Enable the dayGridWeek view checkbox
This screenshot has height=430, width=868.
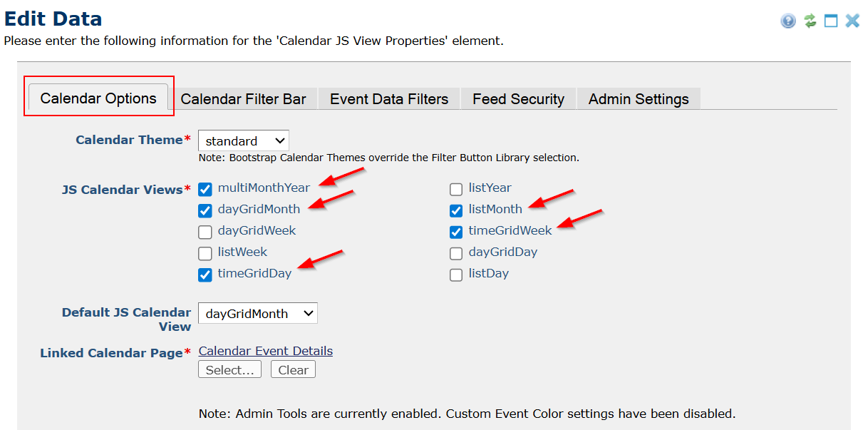(x=205, y=232)
